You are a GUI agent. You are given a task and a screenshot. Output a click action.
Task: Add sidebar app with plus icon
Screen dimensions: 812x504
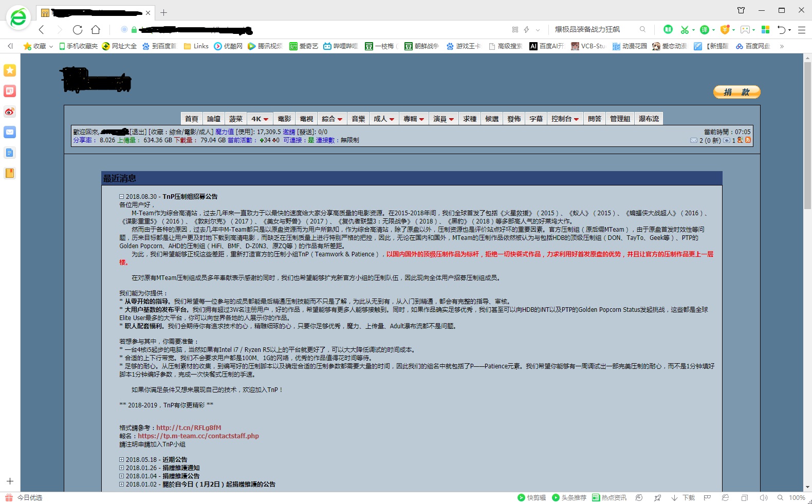coord(10,481)
